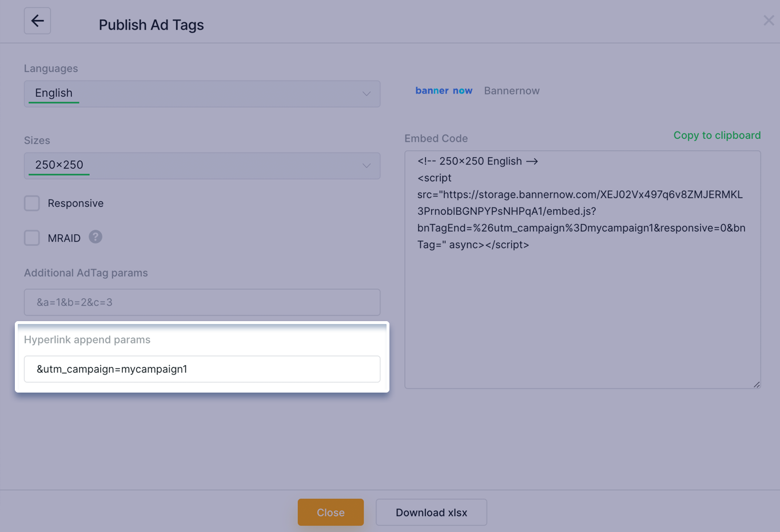The image size is (780, 532).
Task: Click the Bannernow logo
Action: pos(444,90)
